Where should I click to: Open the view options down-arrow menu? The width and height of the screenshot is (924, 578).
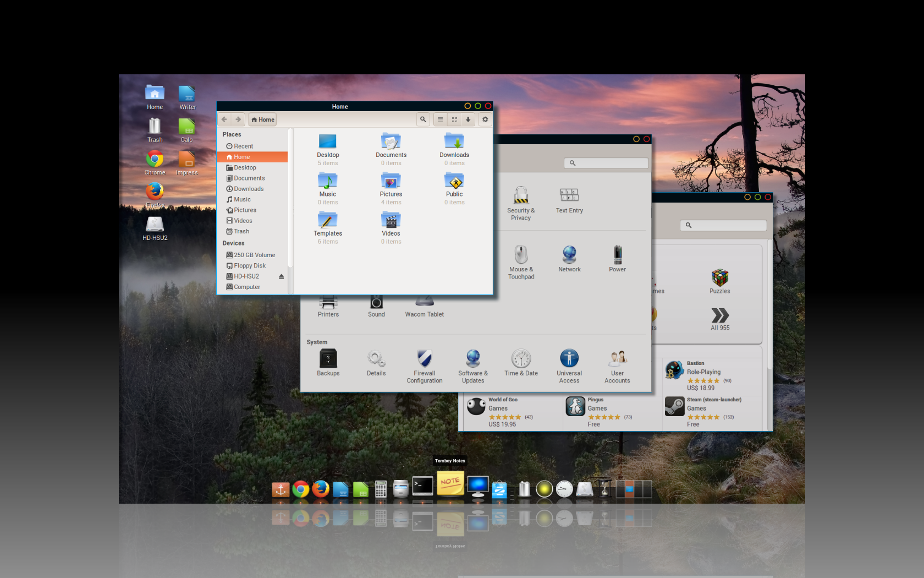(x=468, y=119)
